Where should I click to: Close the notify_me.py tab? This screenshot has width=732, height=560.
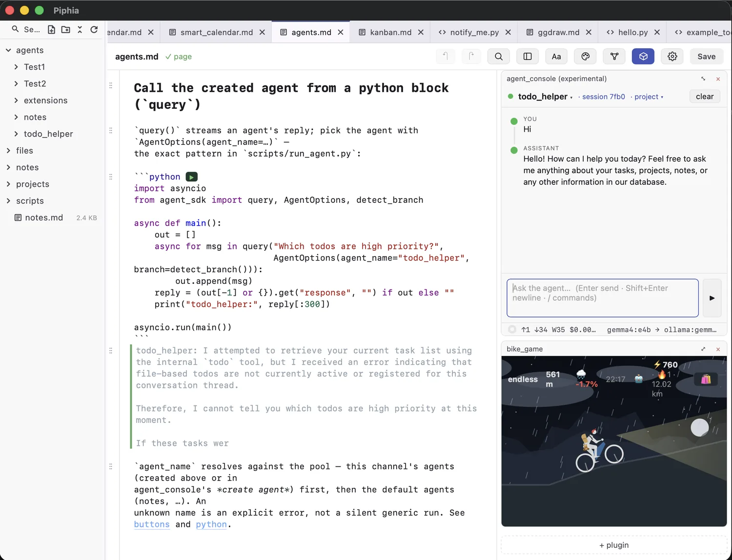[508, 32]
